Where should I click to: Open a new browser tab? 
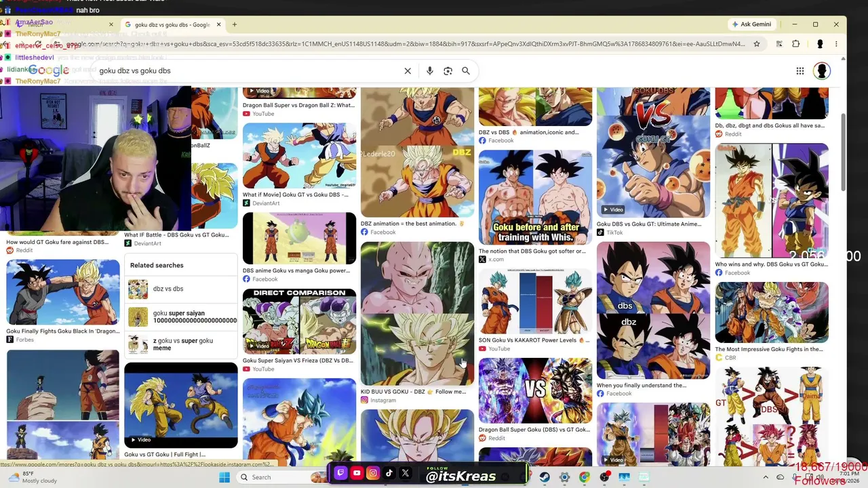(x=235, y=24)
